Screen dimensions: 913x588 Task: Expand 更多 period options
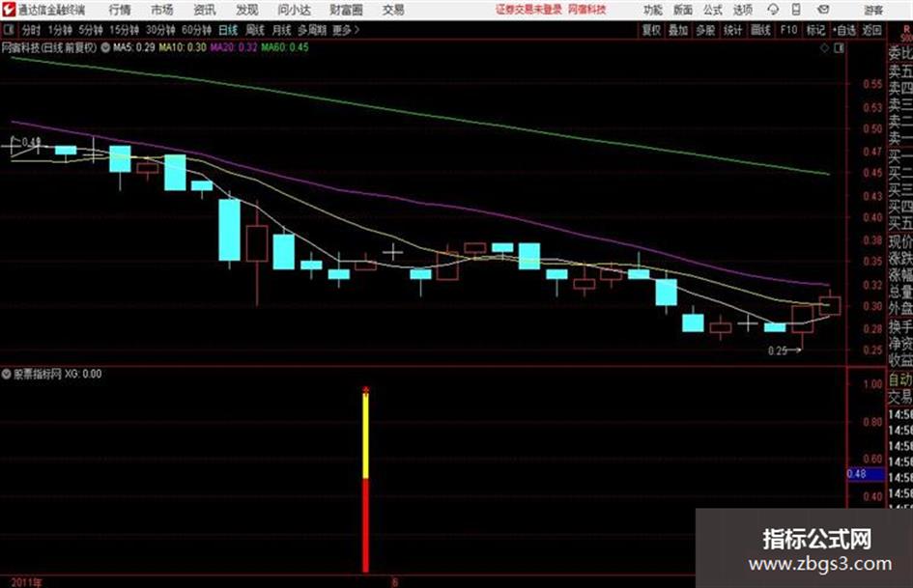click(x=346, y=30)
